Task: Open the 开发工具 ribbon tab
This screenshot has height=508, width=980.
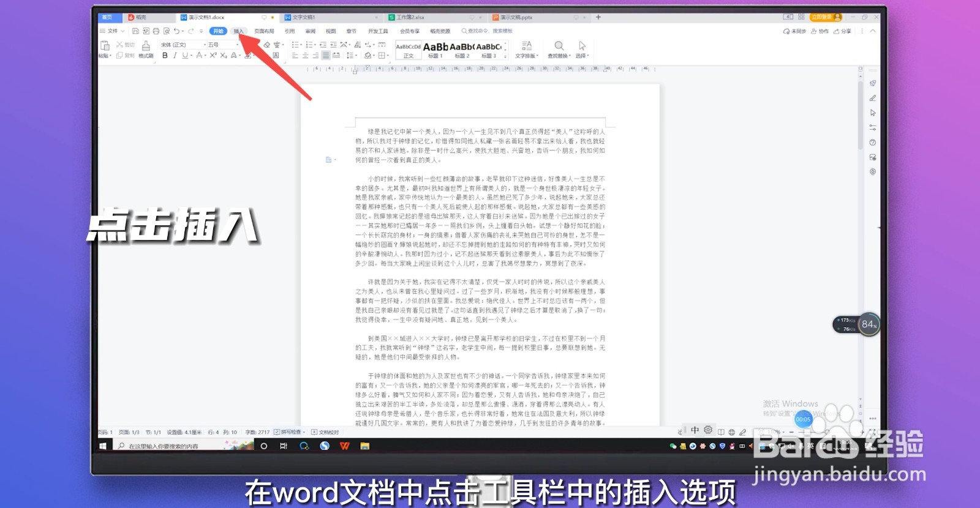Action: (x=378, y=31)
